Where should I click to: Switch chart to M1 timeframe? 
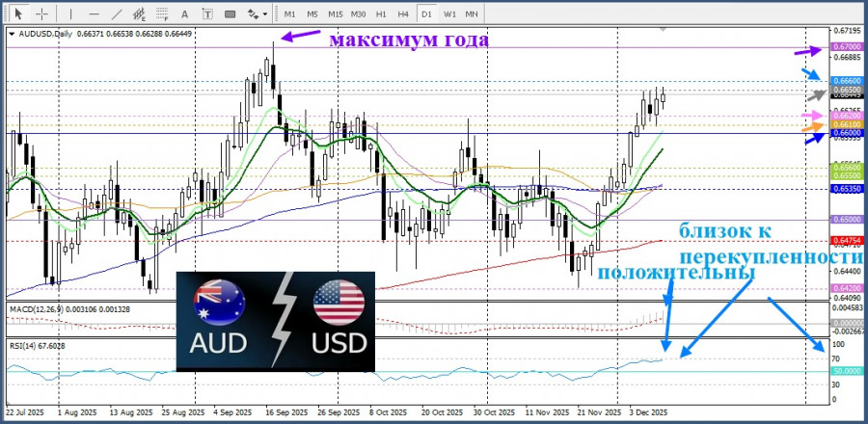point(289,13)
